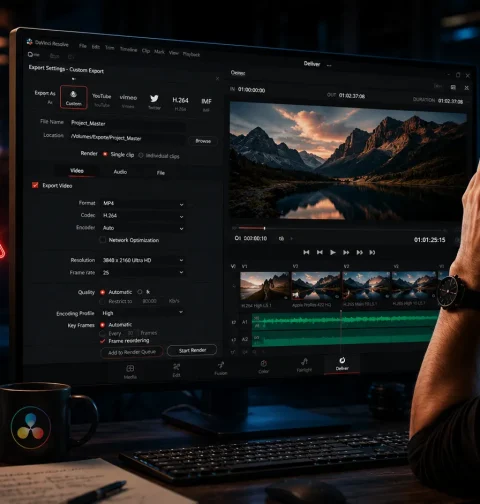Viewport: 480px width, 504px height.
Task: Click the viewer scrub bar playhead
Action: click(x=264, y=228)
